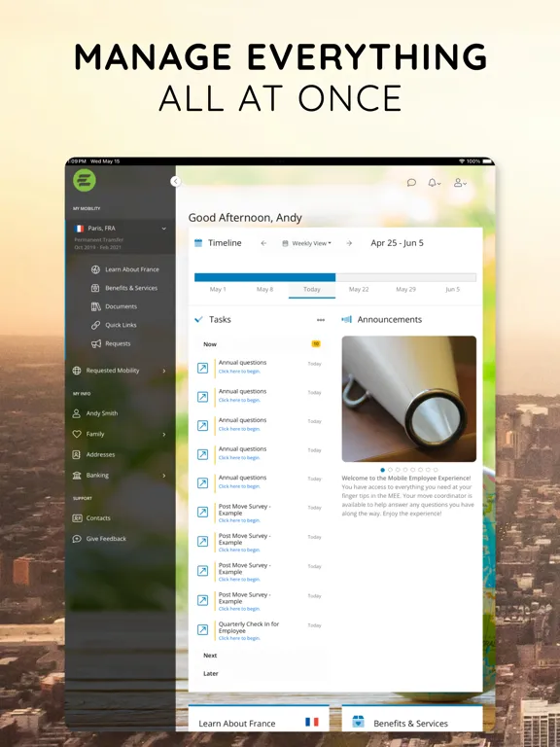Select the first announcement carousel dot
The height and width of the screenshot is (747, 560).
coord(382,470)
